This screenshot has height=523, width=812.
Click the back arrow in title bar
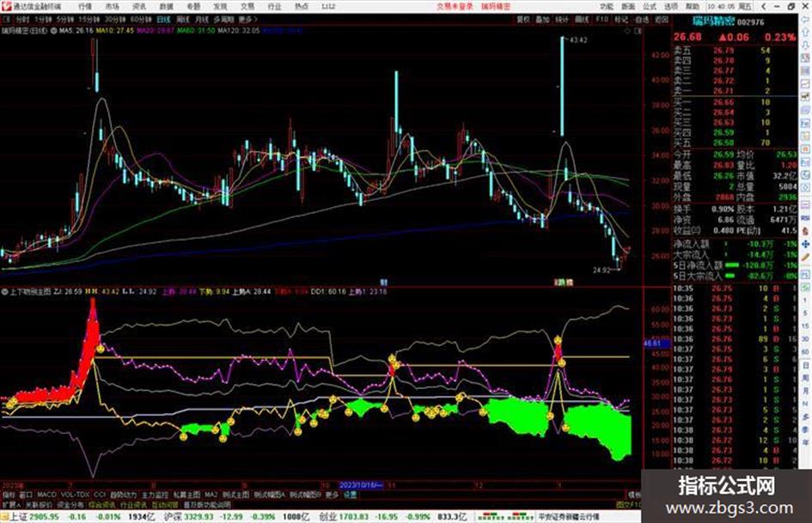point(763,7)
